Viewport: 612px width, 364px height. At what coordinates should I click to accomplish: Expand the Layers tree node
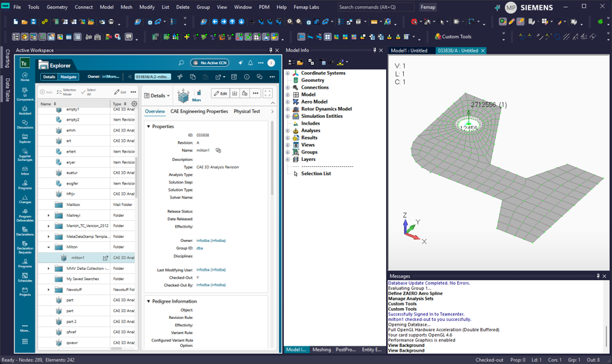click(288, 160)
